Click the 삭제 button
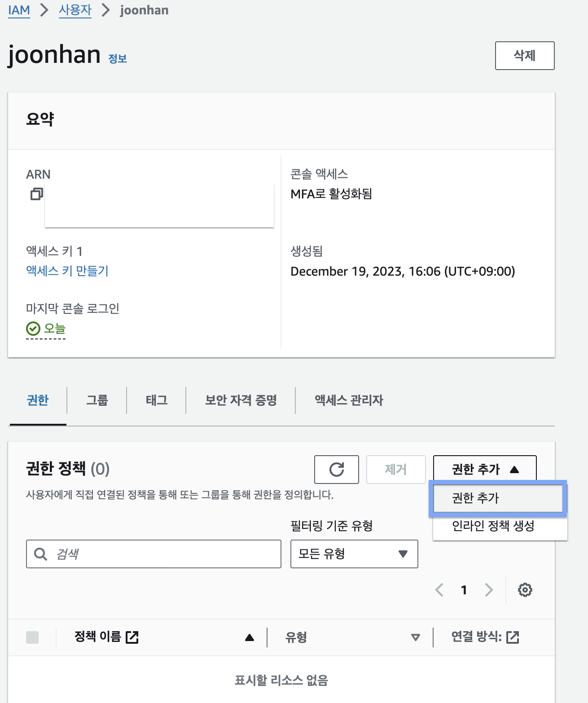 pos(524,56)
